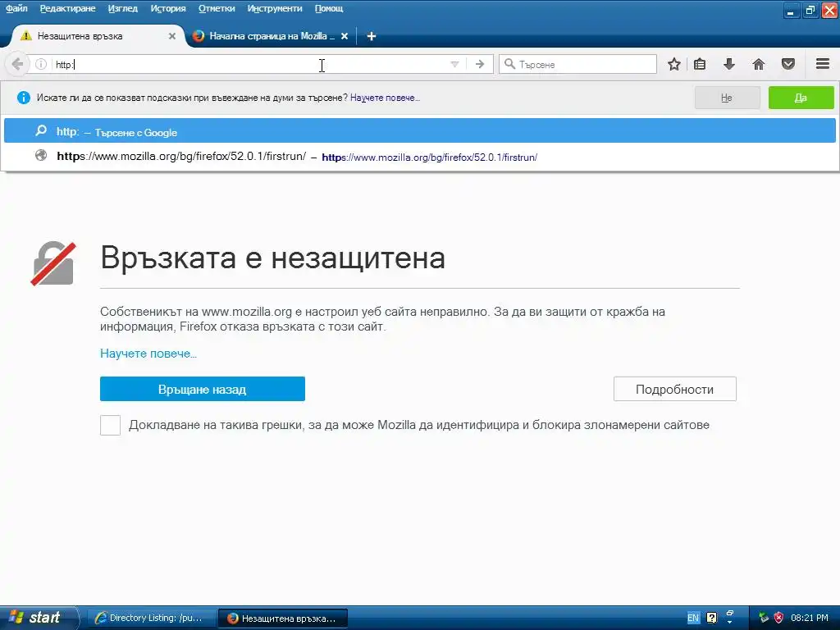The image size is (840, 630).
Task: Click the network connection tray icon
Action: 764,618
